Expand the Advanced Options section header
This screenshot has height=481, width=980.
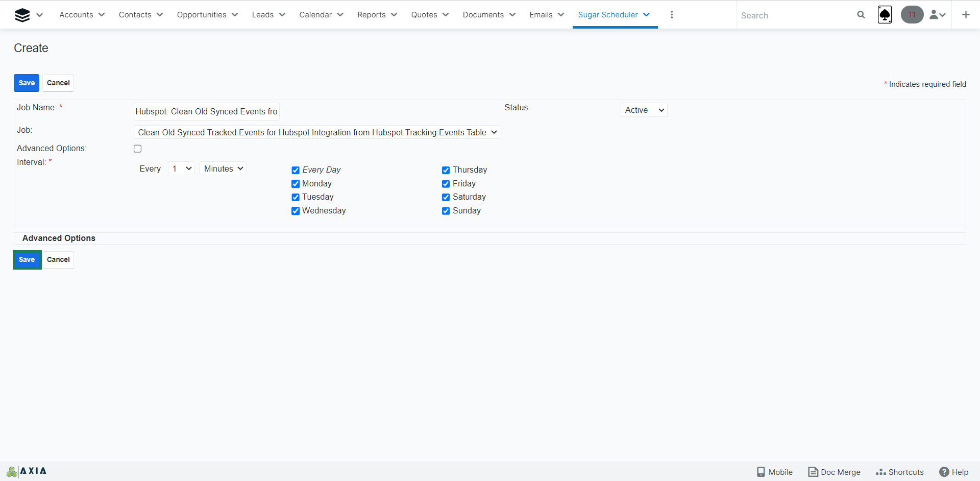point(59,238)
